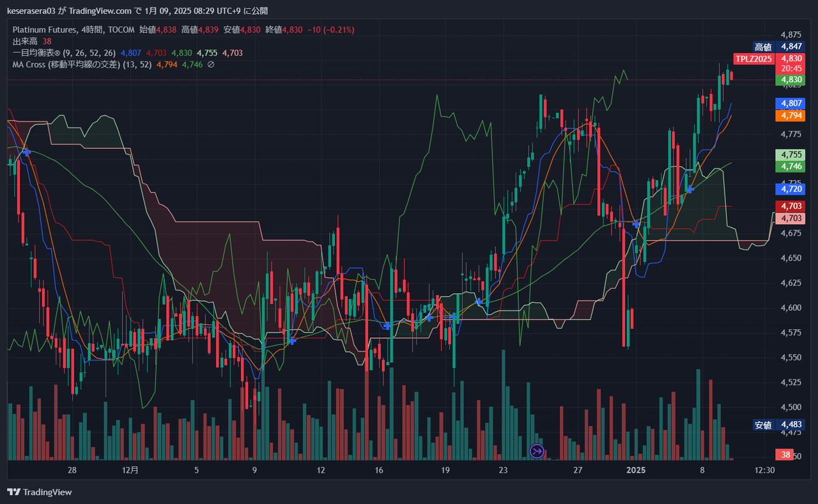Click the −10 (−0.21%) change value
This screenshot has width=818, height=504.
[x=331, y=29]
